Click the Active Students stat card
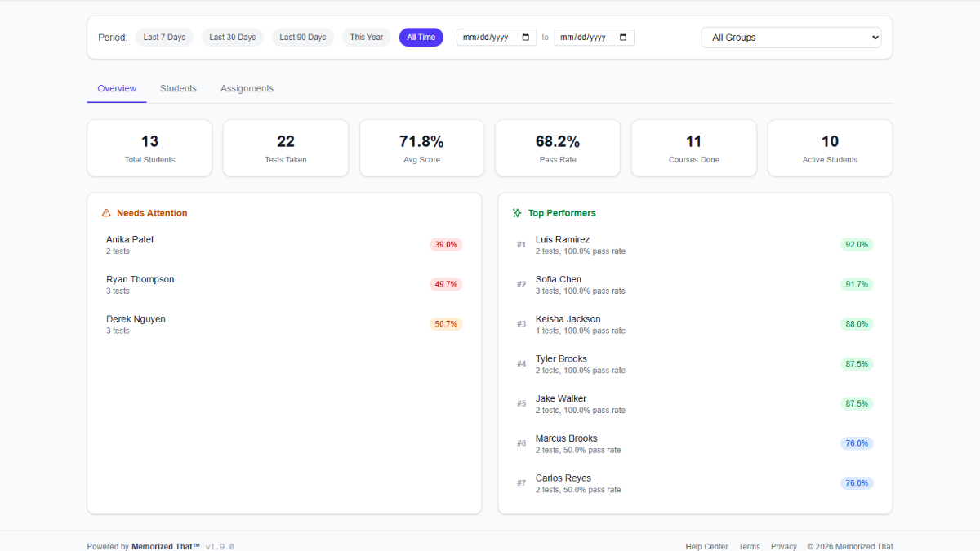The width and height of the screenshot is (980, 551). pos(830,148)
